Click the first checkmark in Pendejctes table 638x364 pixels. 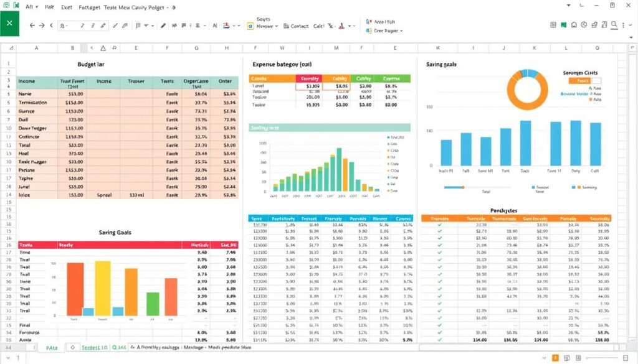coord(439,225)
